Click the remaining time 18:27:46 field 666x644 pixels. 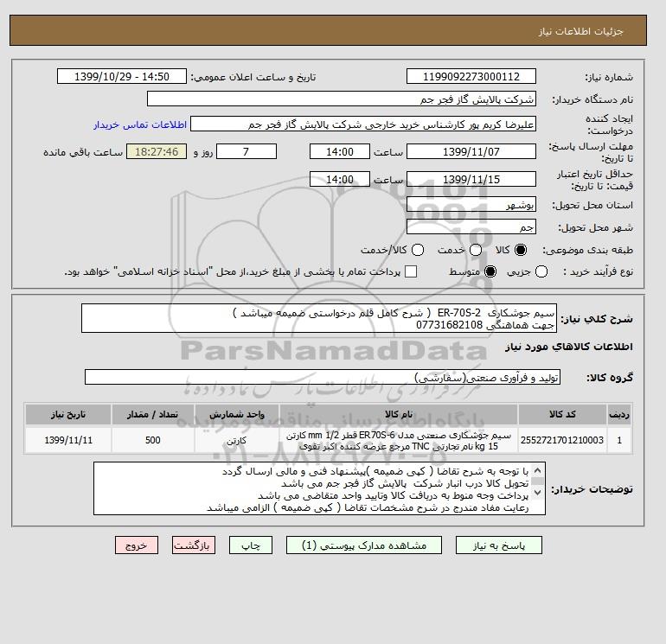(x=157, y=151)
